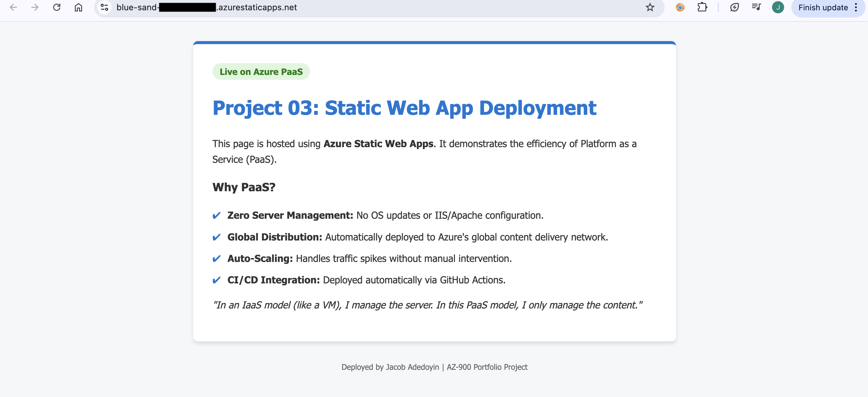Image resolution: width=868 pixels, height=397 pixels.
Task: Go back to the previous page
Action: tap(14, 8)
